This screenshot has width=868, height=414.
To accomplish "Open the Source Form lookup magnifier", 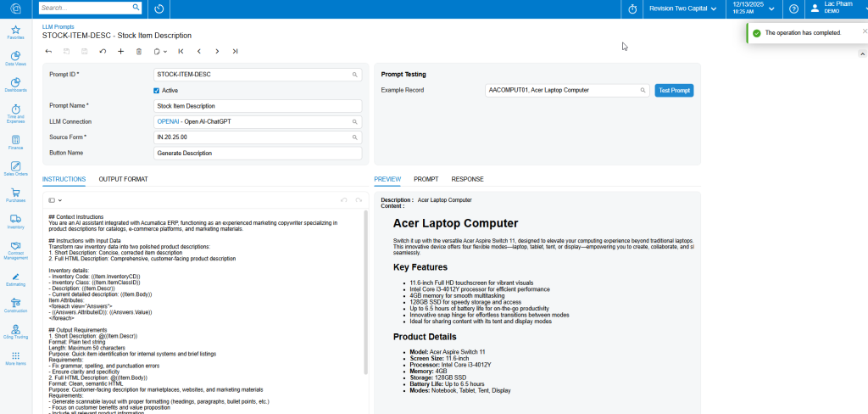I will click(x=355, y=137).
